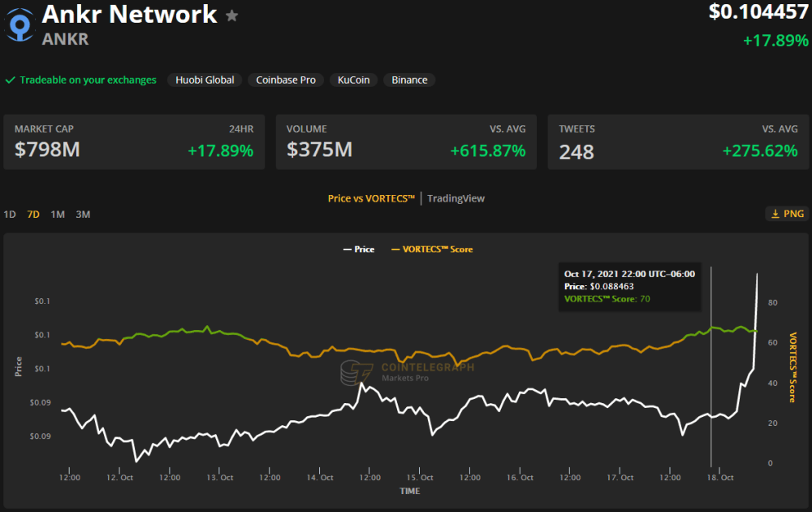Open the TradingView chart tab
Screen dimensions: 812x512
coord(456,198)
